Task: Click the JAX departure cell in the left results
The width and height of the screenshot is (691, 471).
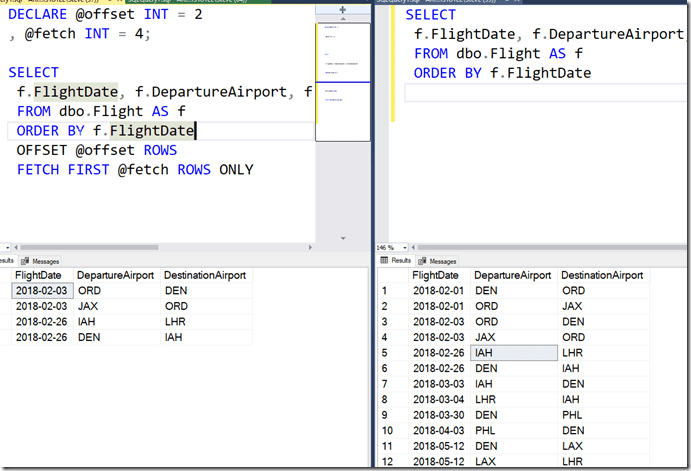Action: [117, 306]
